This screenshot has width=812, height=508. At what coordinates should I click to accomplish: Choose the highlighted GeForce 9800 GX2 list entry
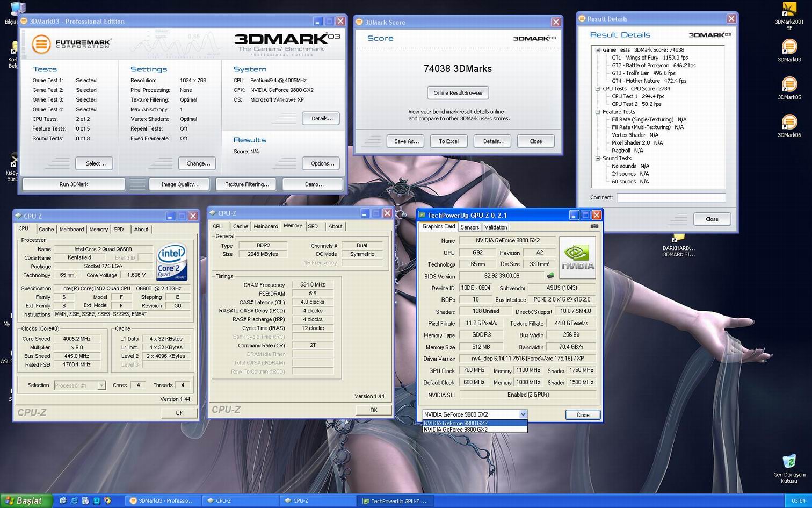coord(475,423)
